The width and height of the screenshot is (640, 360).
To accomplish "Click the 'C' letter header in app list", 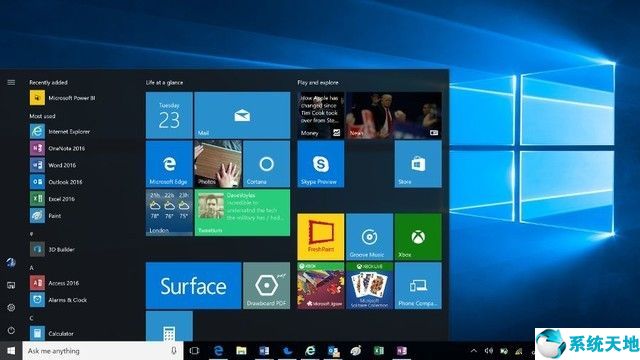I will (x=31, y=318).
